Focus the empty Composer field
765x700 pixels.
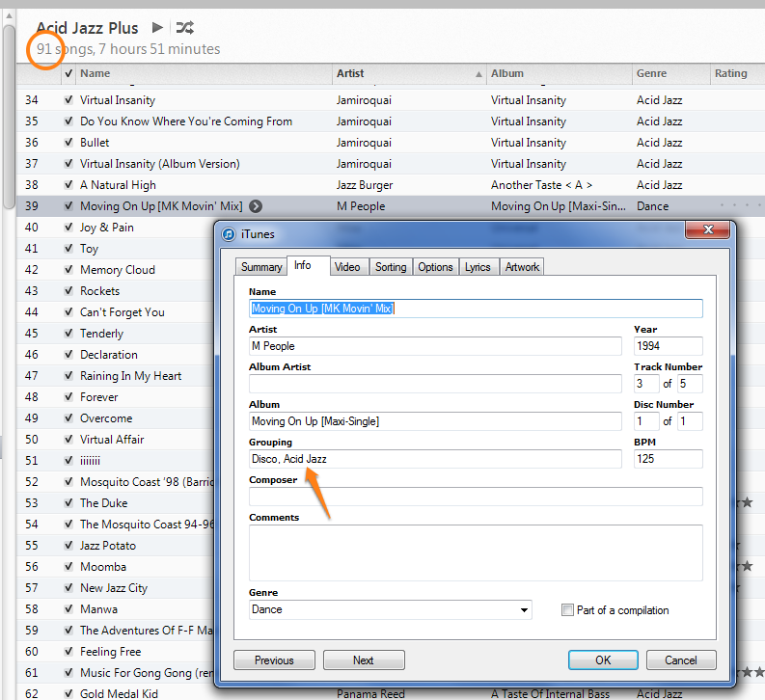(476, 497)
